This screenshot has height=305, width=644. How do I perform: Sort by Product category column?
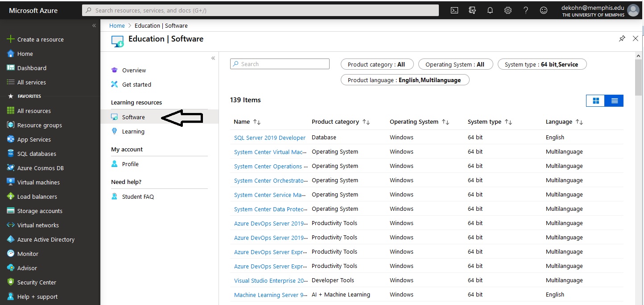(x=341, y=121)
